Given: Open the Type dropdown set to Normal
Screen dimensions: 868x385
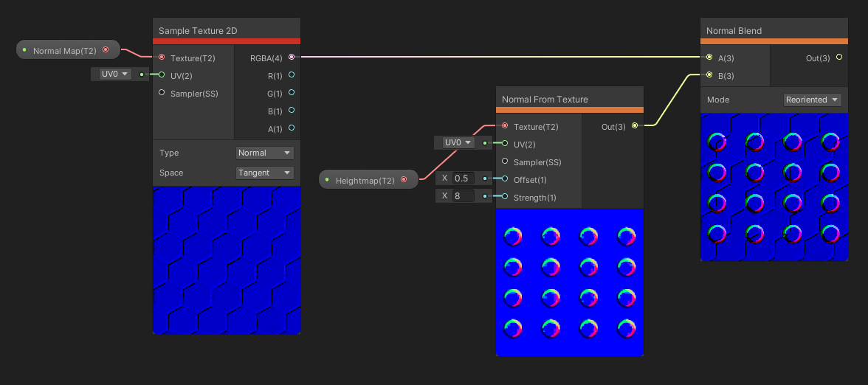Looking at the screenshot, I should tap(265, 153).
